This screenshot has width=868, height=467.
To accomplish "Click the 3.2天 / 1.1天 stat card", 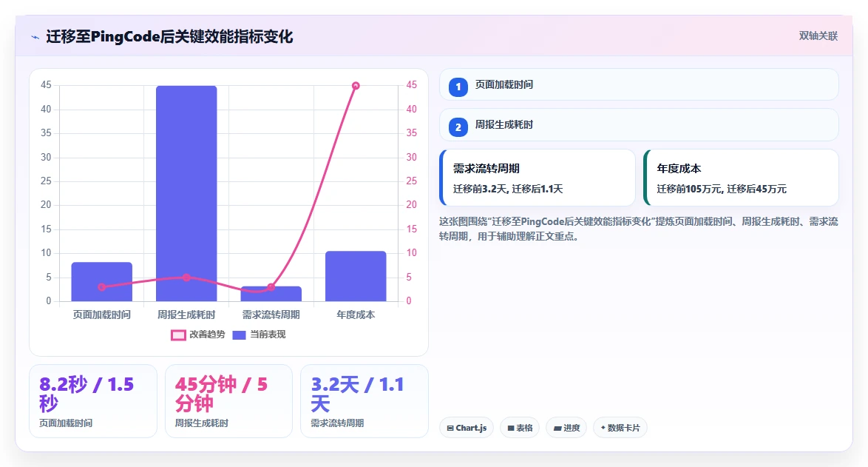I will coord(365,401).
